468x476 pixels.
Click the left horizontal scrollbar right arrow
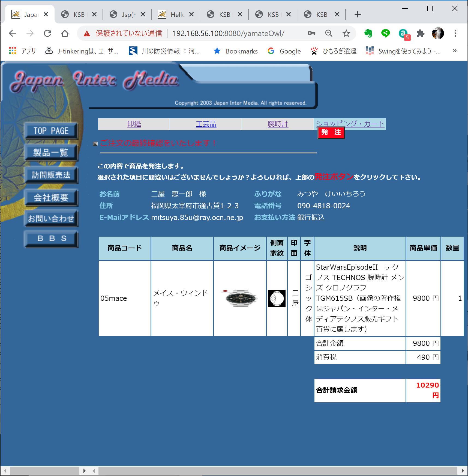(84, 471)
